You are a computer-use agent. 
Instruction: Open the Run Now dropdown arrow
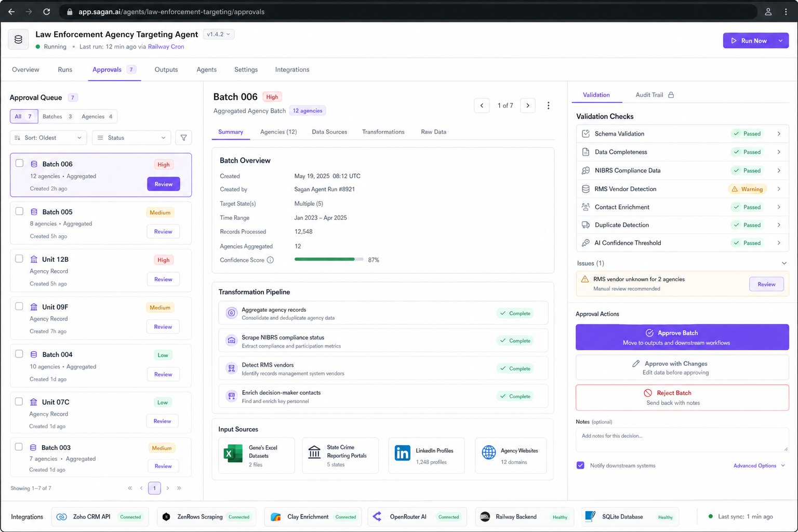tap(780, 41)
